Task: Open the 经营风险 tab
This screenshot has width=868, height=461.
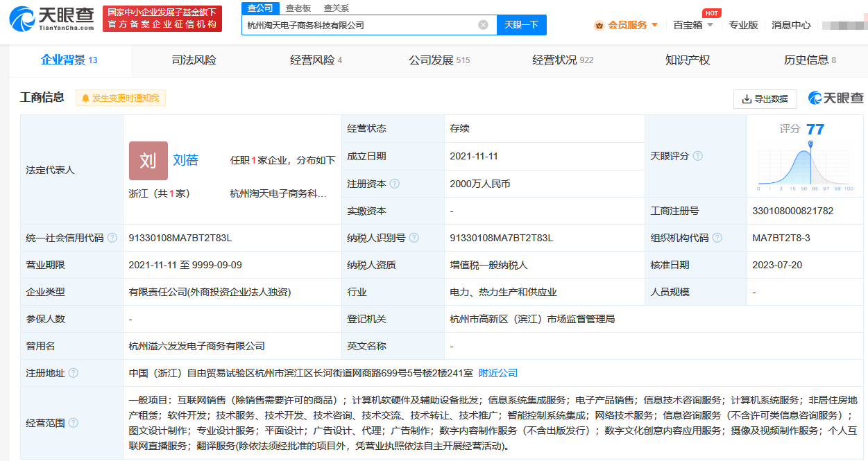Action: click(316, 60)
